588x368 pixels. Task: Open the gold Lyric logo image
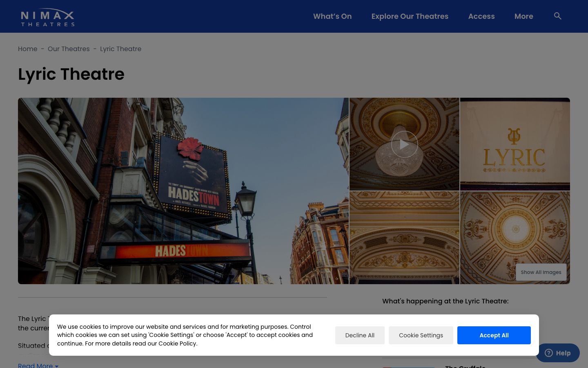click(515, 144)
